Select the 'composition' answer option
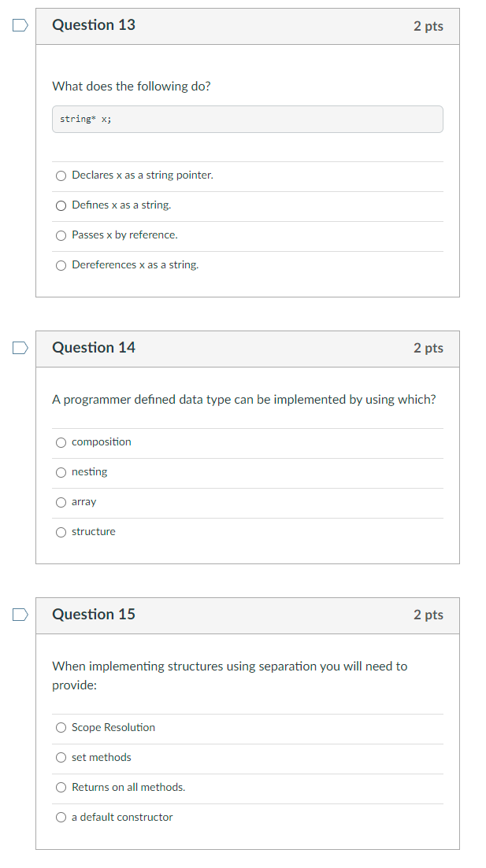This screenshot has width=486, height=868. tap(61, 442)
